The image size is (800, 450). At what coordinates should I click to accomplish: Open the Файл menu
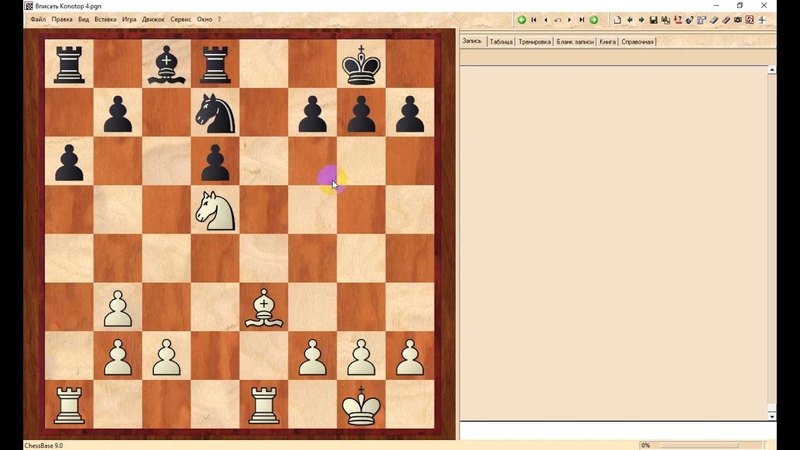point(38,19)
